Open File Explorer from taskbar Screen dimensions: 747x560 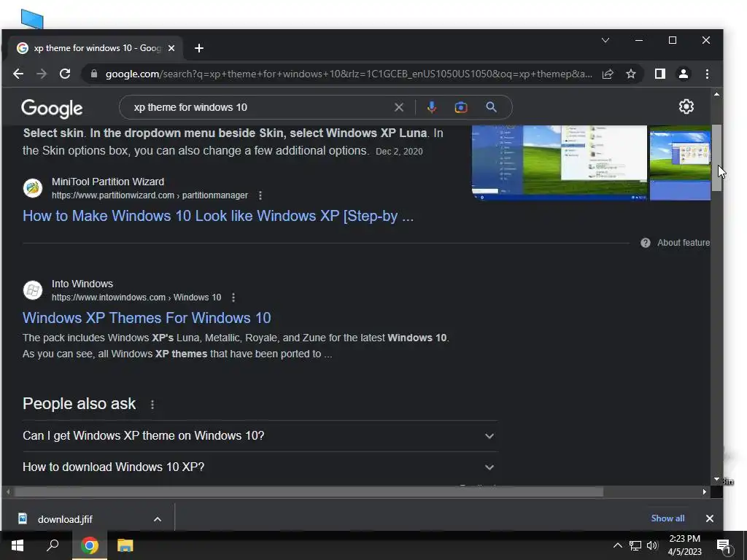[x=125, y=545]
